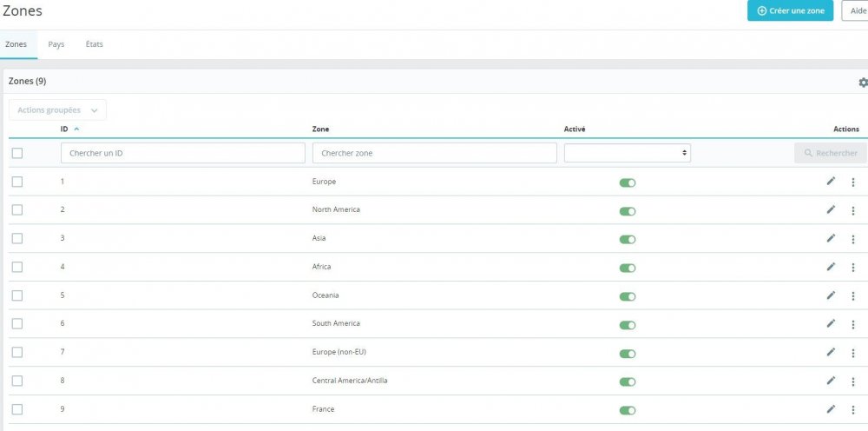The height and width of the screenshot is (431, 868).
Task: Check the checkbox for zone ID 2
Action: click(x=17, y=210)
